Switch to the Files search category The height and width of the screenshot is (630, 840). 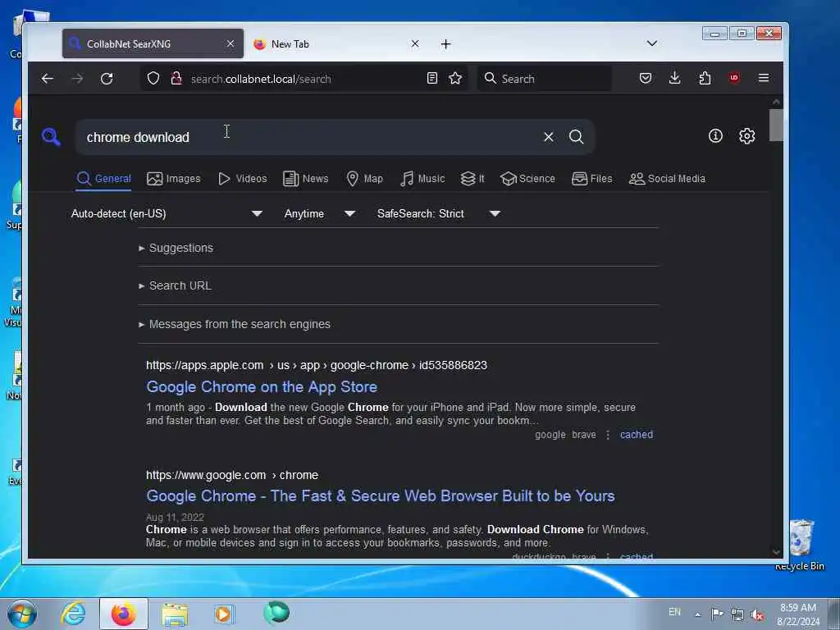point(592,178)
